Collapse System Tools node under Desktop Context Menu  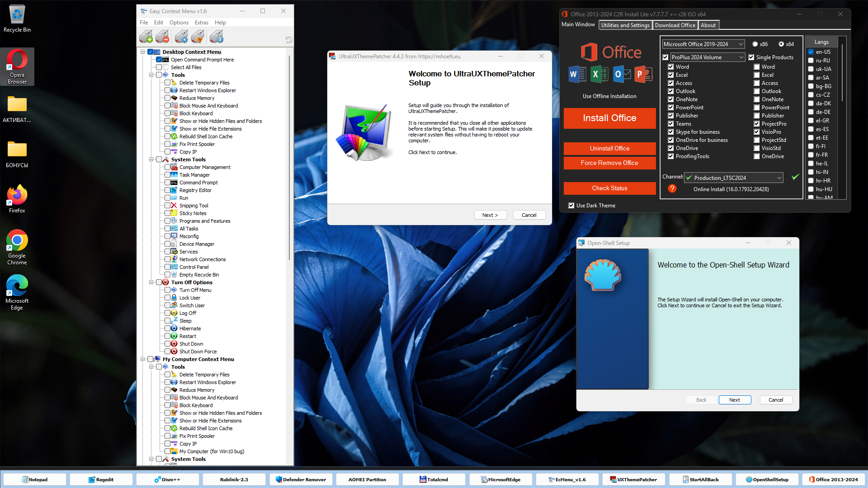coord(151,160)
